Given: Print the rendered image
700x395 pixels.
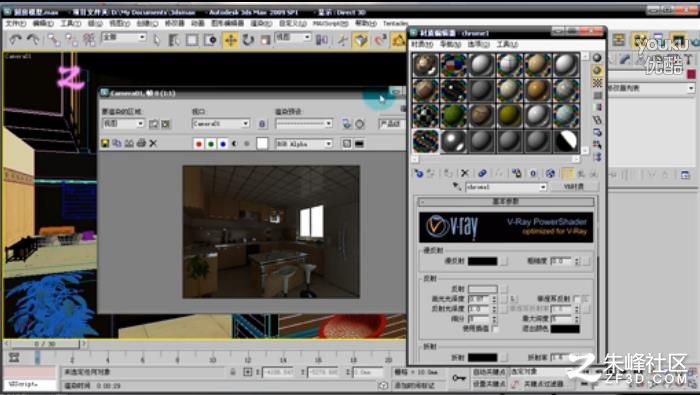Looking at the screenshot, I should pos(141,143).
